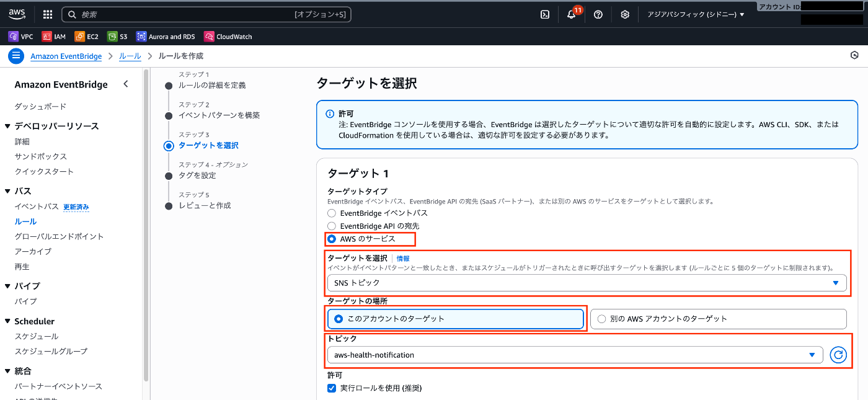
Task: Select EventBridge イベントバス radio button
Action: [332, 213]
